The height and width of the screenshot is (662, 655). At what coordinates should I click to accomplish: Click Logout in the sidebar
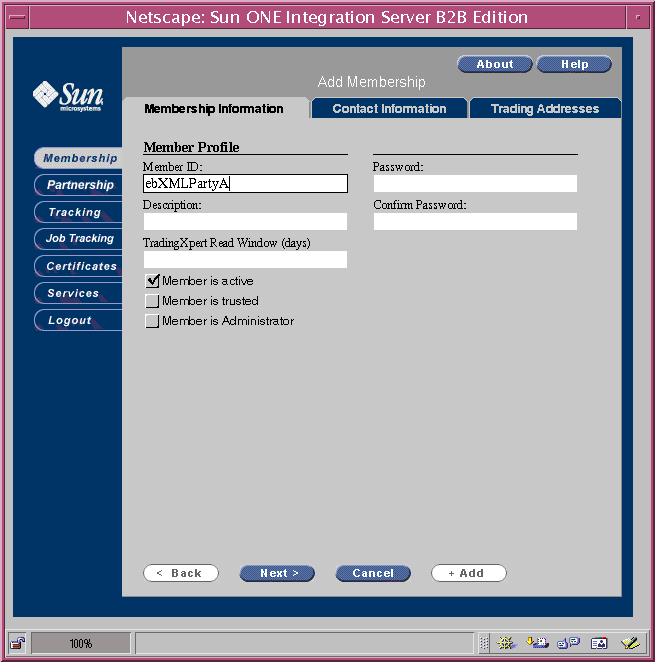click(x=79, y=320)
